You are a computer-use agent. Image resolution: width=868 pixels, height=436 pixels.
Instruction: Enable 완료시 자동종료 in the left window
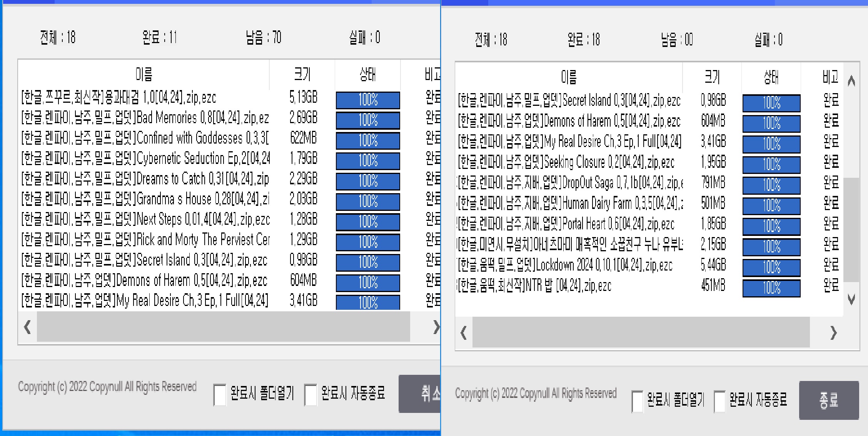[x=310, y=393]
